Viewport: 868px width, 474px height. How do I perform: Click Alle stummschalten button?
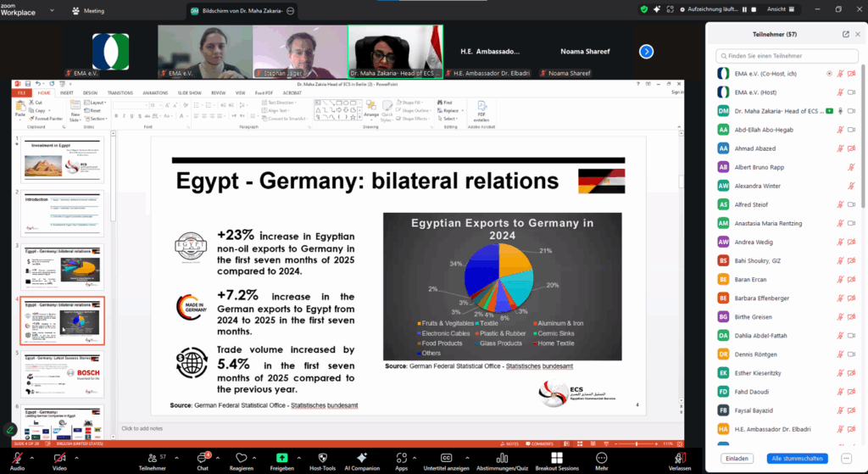pyautogui.click(x=797, y=458)
